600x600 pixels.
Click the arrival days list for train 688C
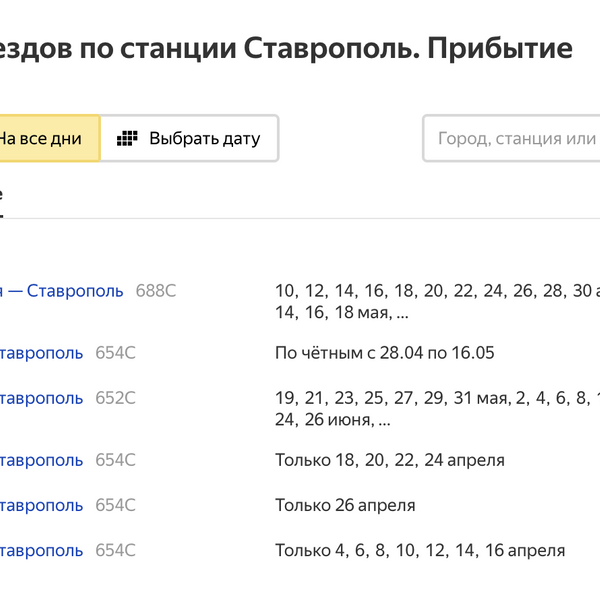click(x=437, y=301)
